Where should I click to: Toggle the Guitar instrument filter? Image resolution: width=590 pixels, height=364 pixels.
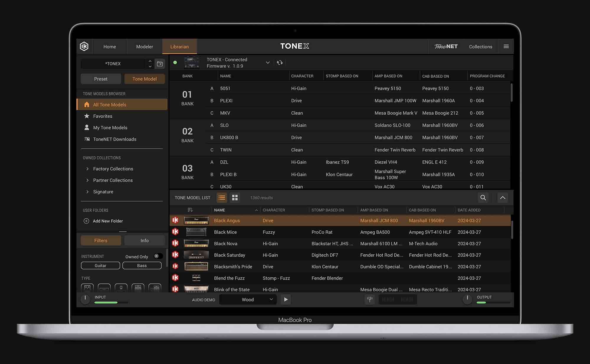(x=100, y=266)
